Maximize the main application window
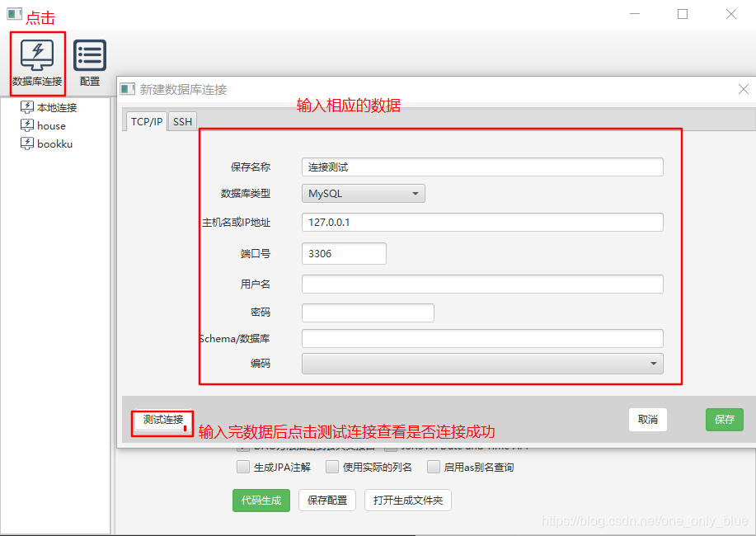Screen dimensions: 756x536 pos(683,14)
